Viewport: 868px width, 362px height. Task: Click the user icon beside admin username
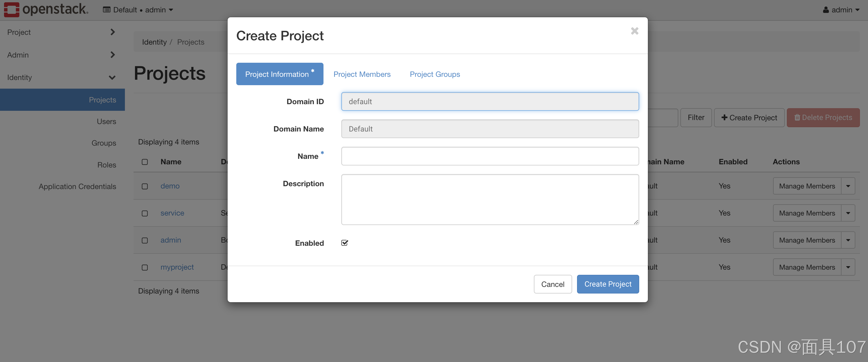pos(826,9)
